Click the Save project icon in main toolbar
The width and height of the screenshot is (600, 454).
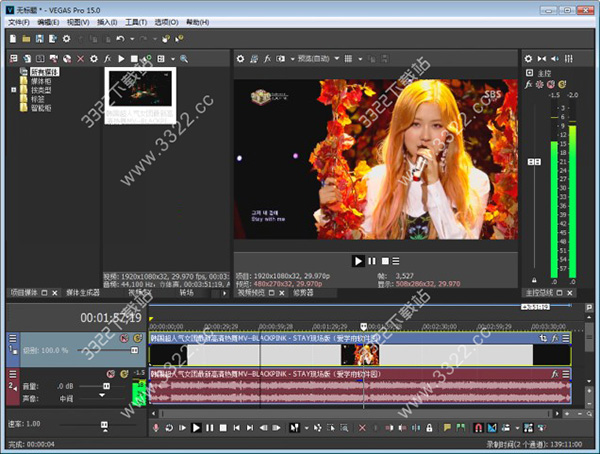(x=38, y=39)
